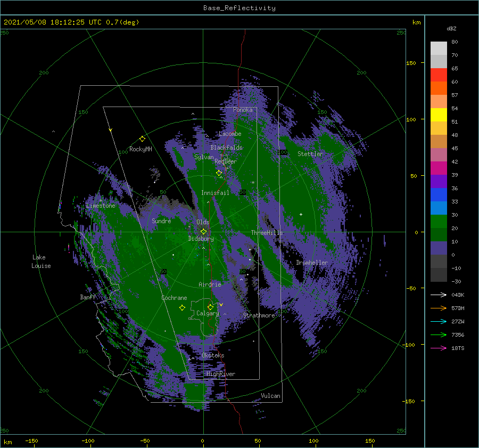Click the Calgary city label
Image resolution: width=479 pixels, height=448 pixels.
click(208, 313)
